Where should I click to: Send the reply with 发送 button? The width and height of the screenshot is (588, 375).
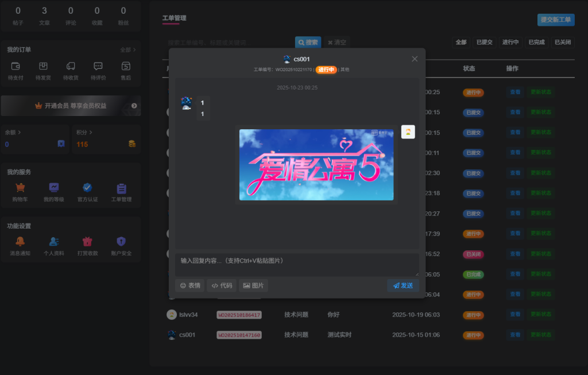(x=403, y=286)
